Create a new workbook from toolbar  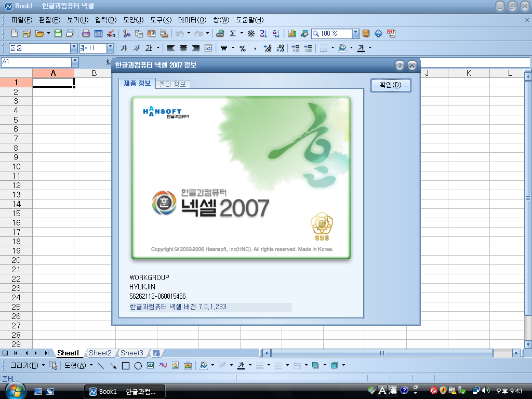(x=14, y=33)
